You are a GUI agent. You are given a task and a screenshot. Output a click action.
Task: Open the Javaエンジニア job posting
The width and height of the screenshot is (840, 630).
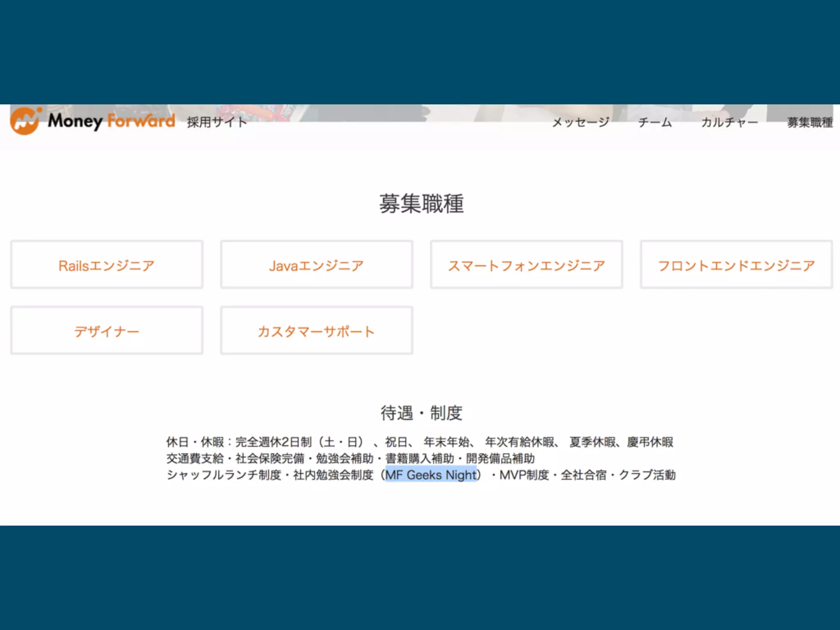pyautogui.click(x=316, y=265)
